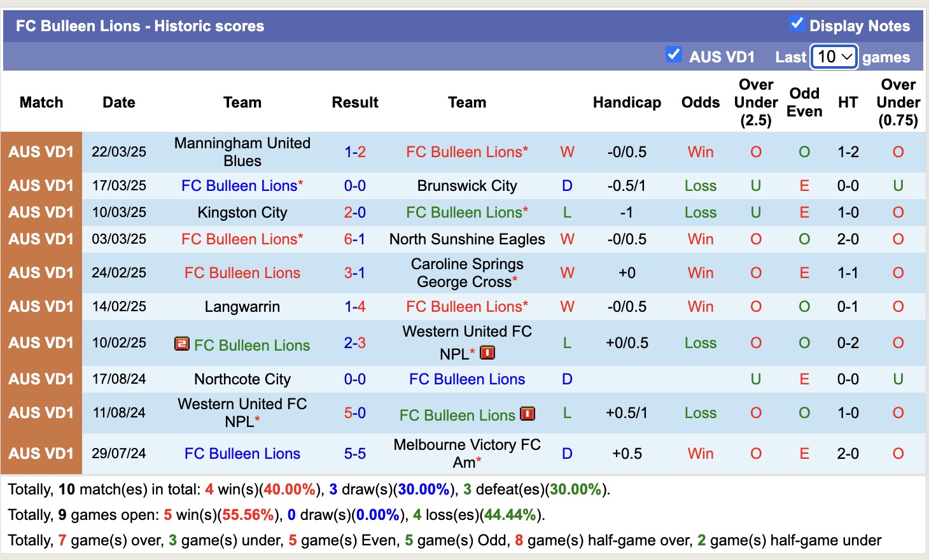Change games count via the selector

tap(834, 57)
